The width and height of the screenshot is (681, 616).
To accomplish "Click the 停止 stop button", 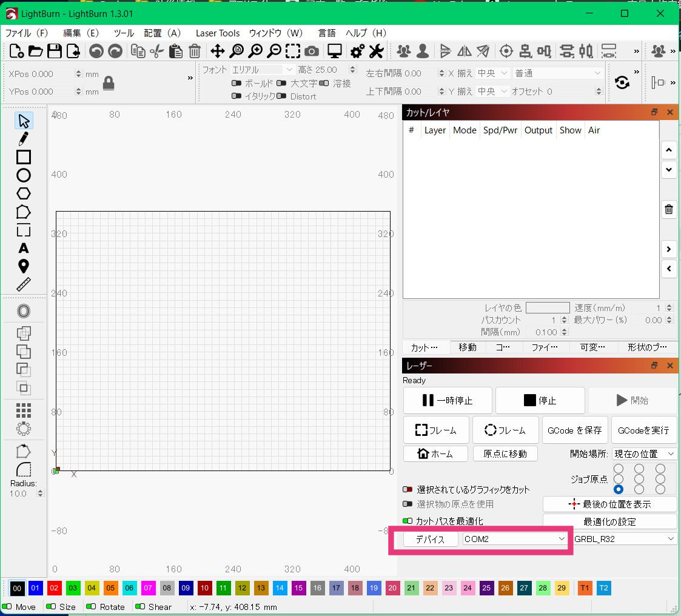I will click(x=540, y=400).
